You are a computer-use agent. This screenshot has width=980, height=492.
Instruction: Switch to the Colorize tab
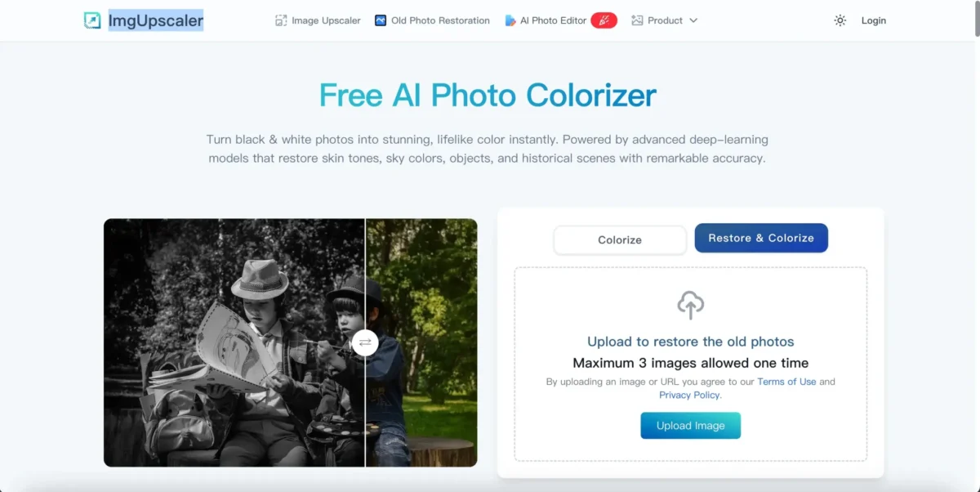point(620,239)
